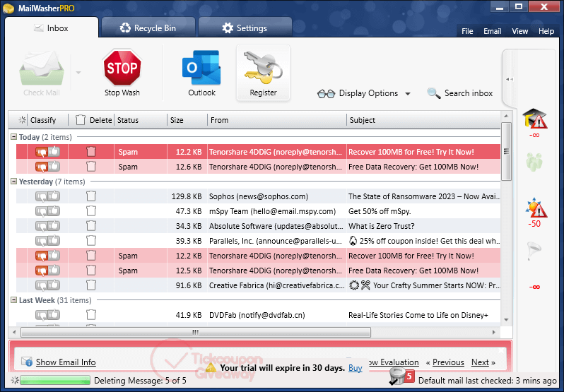Image resolution: width=564 pixels, height=392 pixels.
Task: Click the list's scroll up arrow
Action: tap(506, 116)
